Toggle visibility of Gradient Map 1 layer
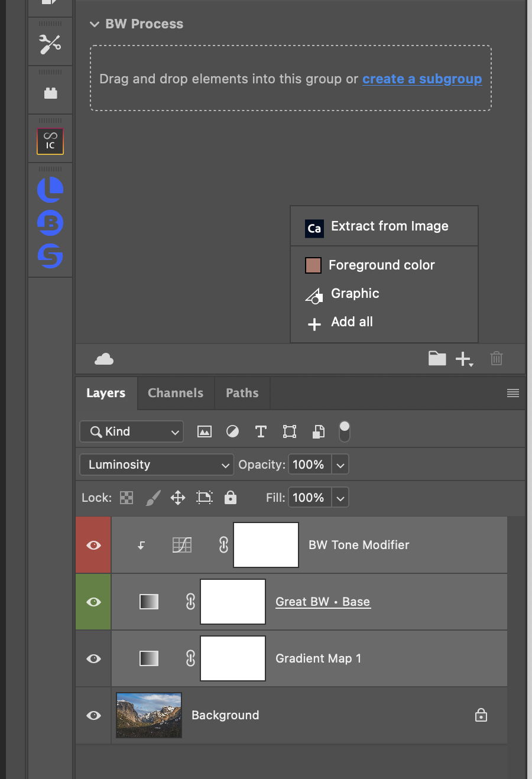Viewport: 532px width, 779px height. (93, 658)
